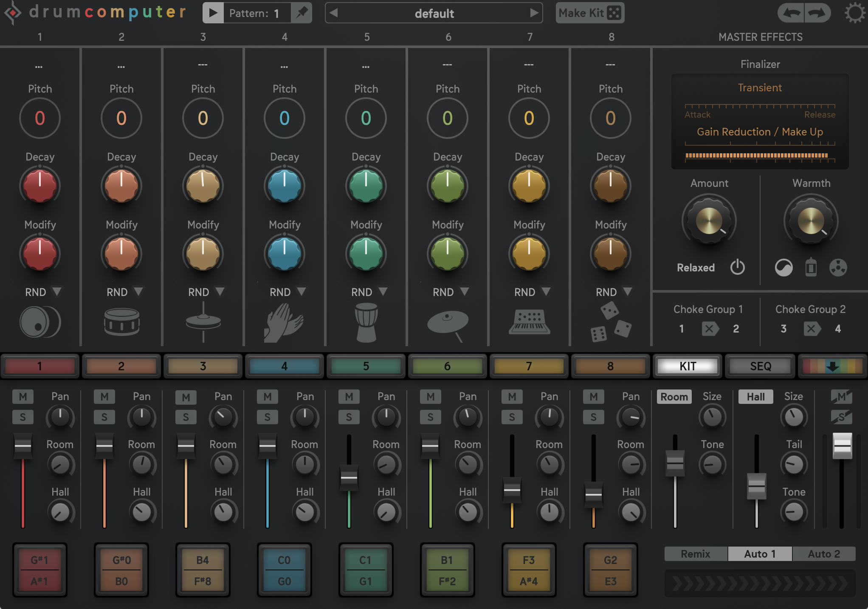
Task: Click the Amount knob in Finalizer
Action: pyautogui.click(x=709, y=220)
